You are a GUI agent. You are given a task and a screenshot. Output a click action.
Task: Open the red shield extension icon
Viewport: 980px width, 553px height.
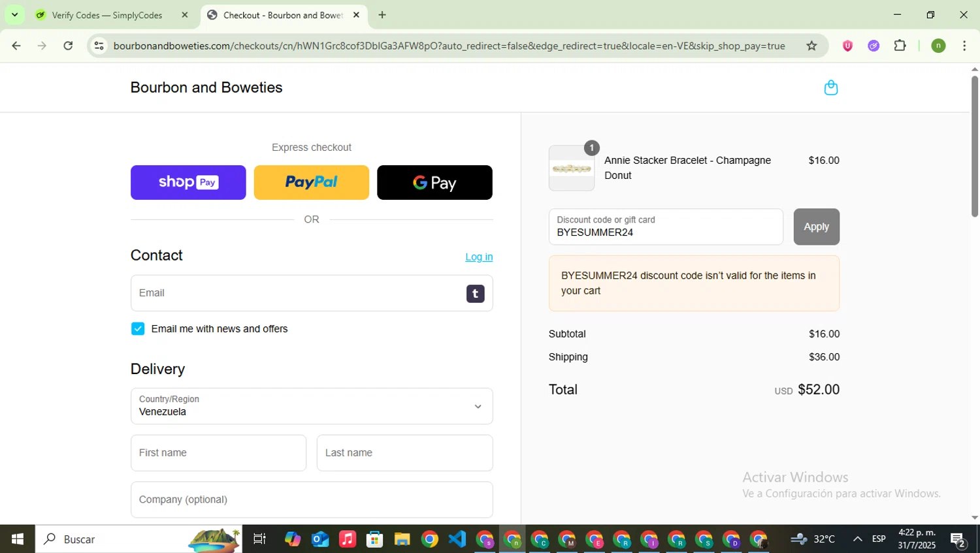click(x=847, y=46)
